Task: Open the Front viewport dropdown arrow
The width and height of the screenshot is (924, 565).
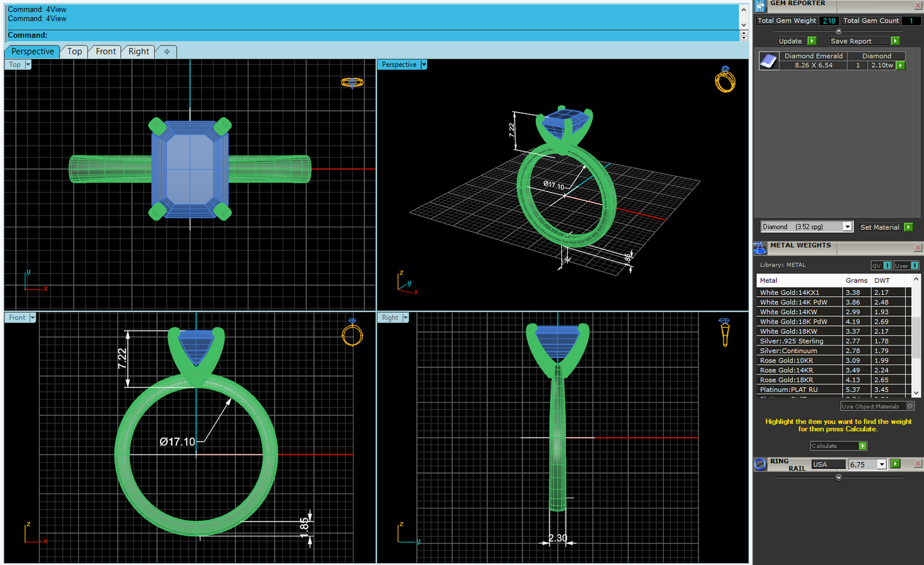Action: [33, 317]
